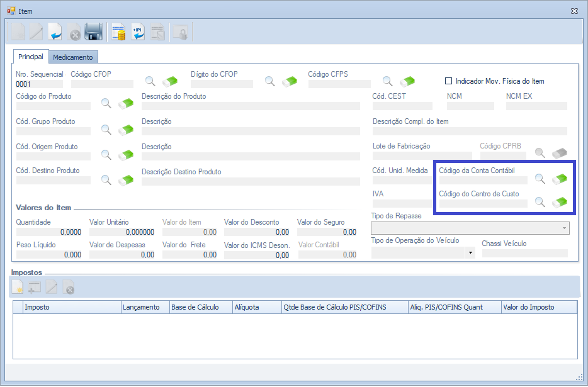This screenshot has height=387, width=588.
Task: Enable Indicador Mov. Física do Item checkbox
Action: 449,81
